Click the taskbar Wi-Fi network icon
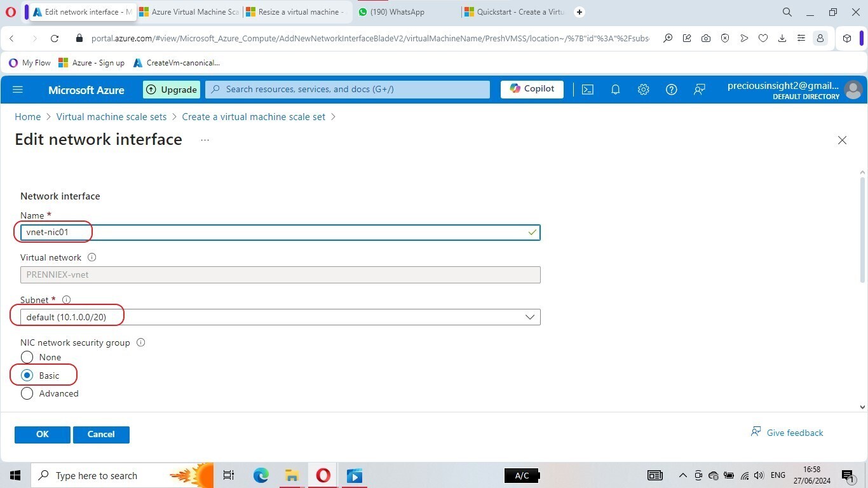Screen dimensions: 868x488 [x=745, y=475]
